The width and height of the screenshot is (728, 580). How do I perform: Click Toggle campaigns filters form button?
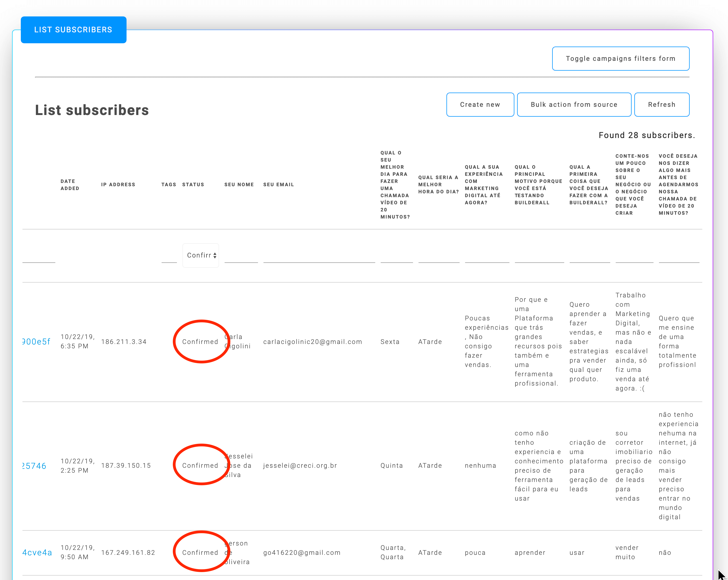[620, 58]
